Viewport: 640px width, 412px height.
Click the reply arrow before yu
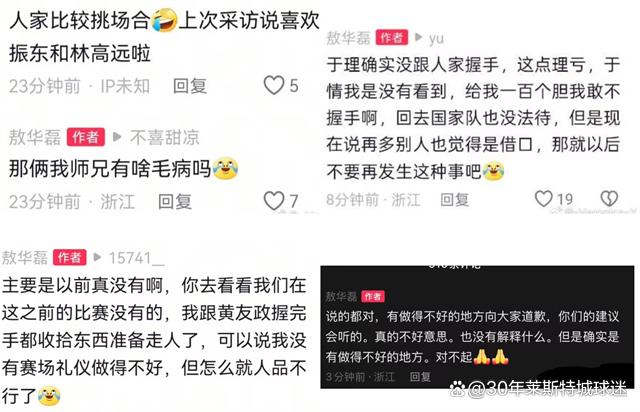[x=418, y=38]
